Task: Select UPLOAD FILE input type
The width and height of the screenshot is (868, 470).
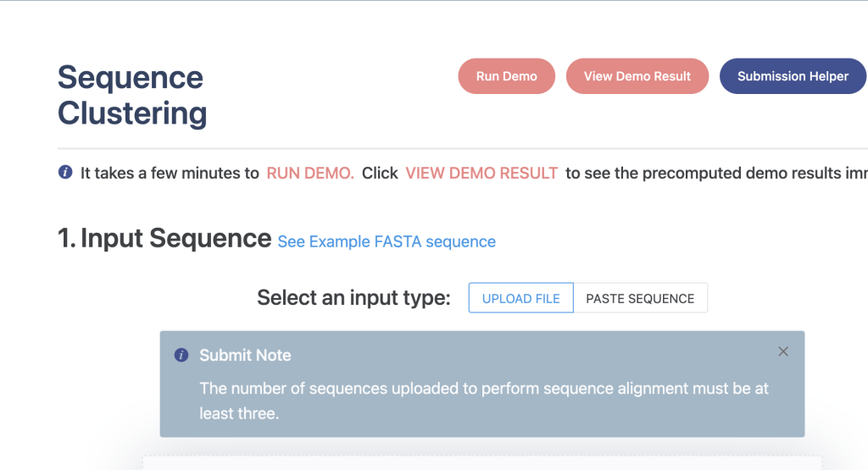Action: 520,298
